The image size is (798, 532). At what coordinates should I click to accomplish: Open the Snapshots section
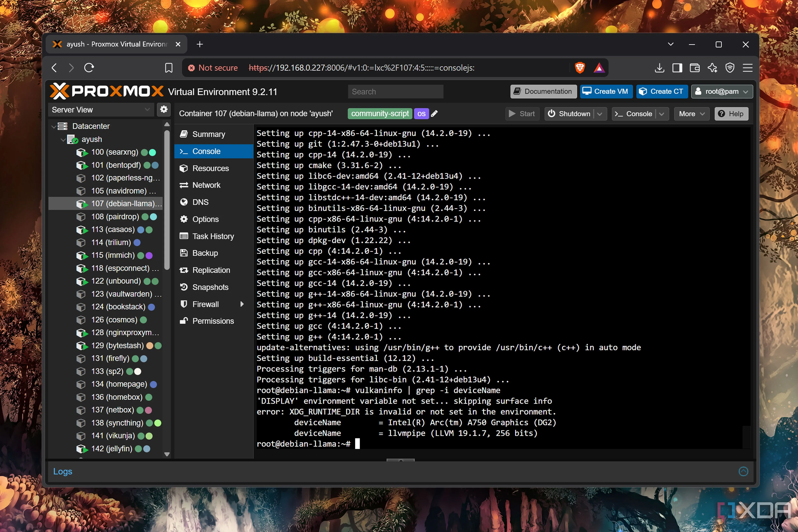click(x=214, y=287)
